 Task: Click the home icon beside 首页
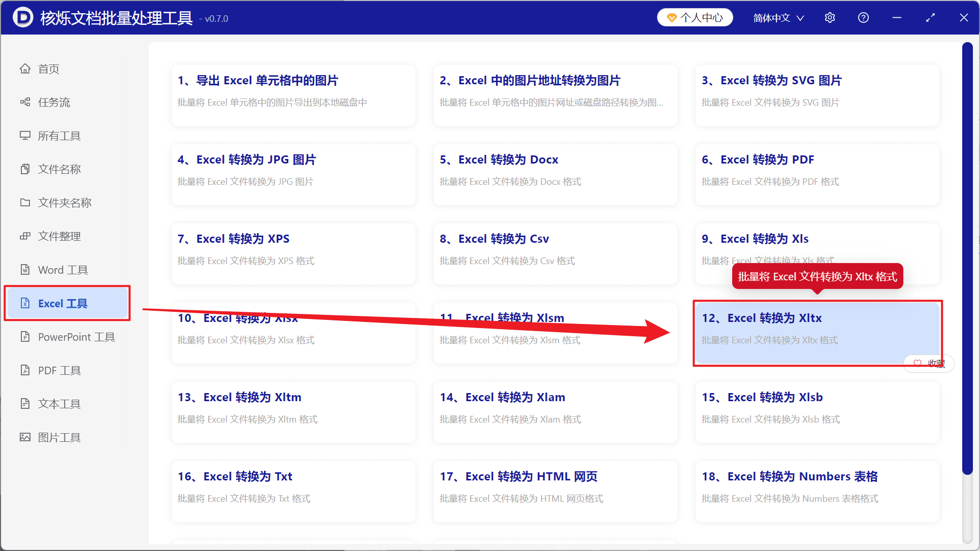25,69
